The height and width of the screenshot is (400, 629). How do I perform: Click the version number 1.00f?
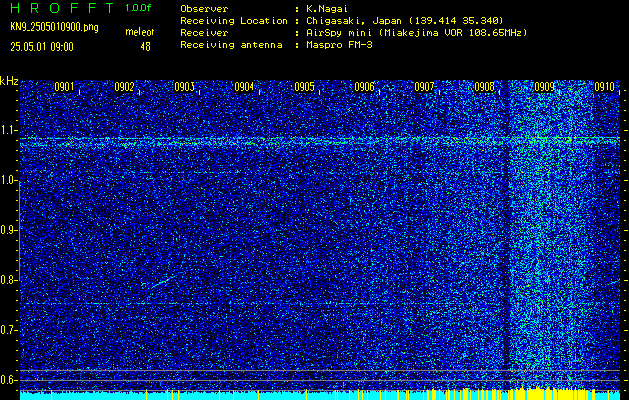(138, 8)
